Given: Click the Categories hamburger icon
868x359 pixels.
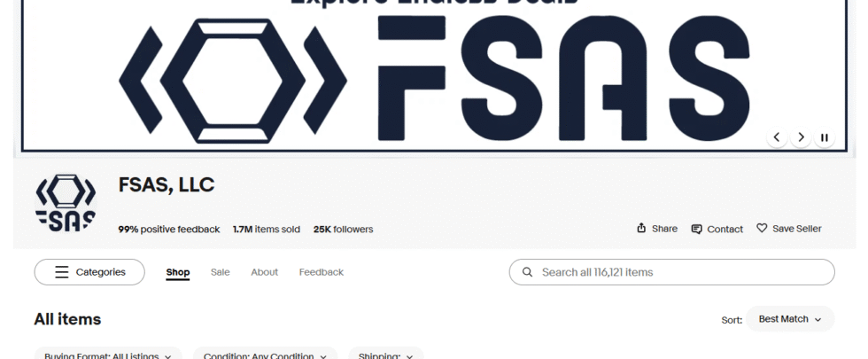Looking at the screenshot, I should (61, 272).
